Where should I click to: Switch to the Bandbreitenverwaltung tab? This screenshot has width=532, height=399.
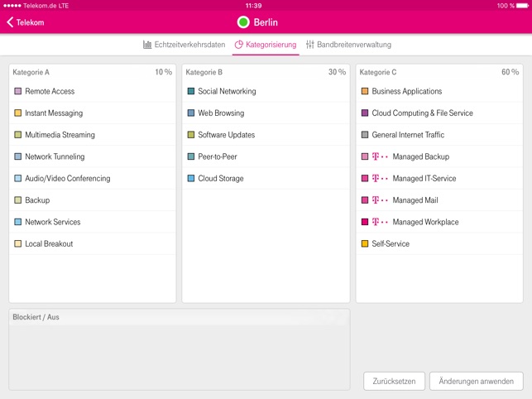pos(348,45)
